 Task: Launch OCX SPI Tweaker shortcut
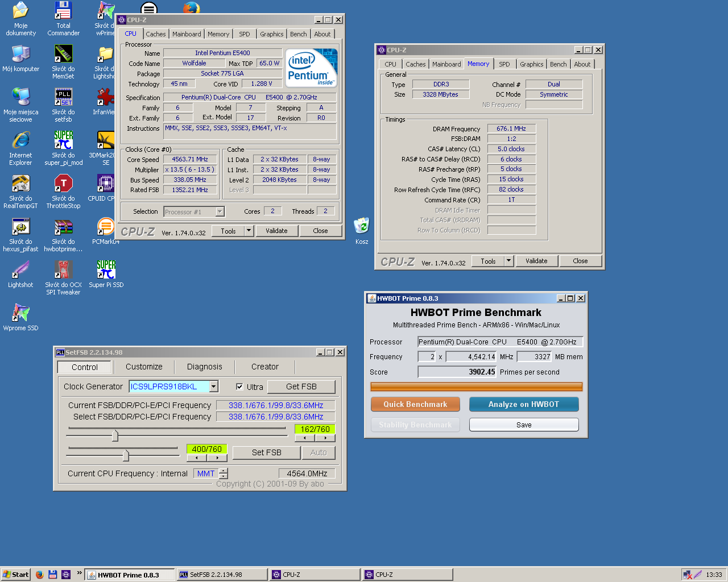pos(63,278)
